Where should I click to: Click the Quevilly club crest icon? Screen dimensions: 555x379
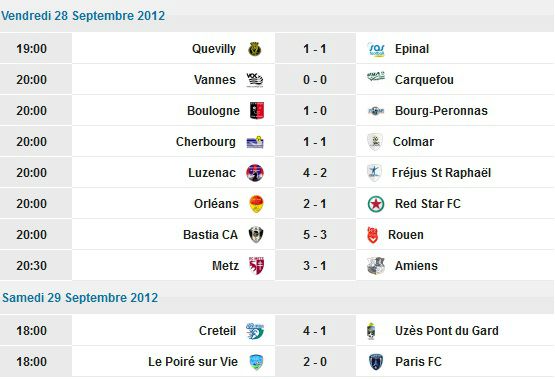[254, 49]
